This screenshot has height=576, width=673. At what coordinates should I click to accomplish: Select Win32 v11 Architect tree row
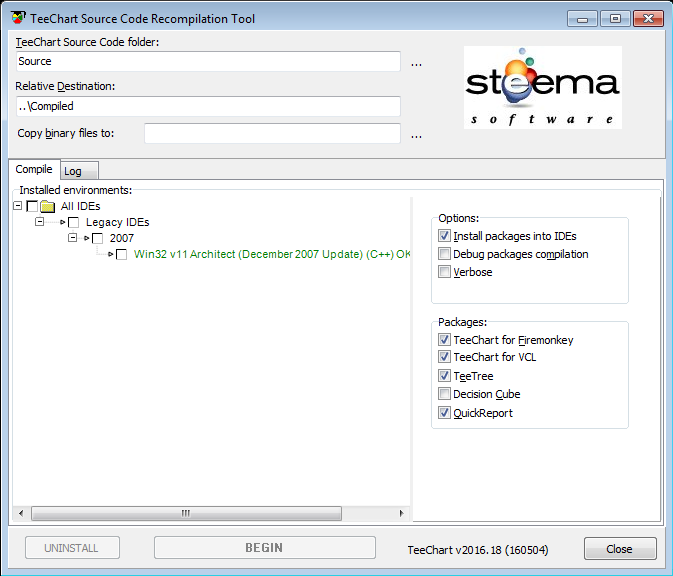tap(272, 255)
